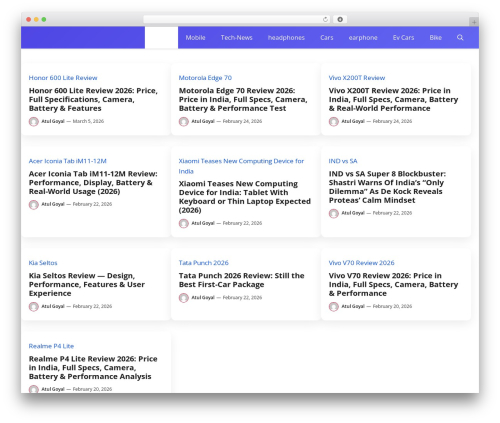500x423 pixels.
Task: Open the headphones menu item
Action: (286, 38)
